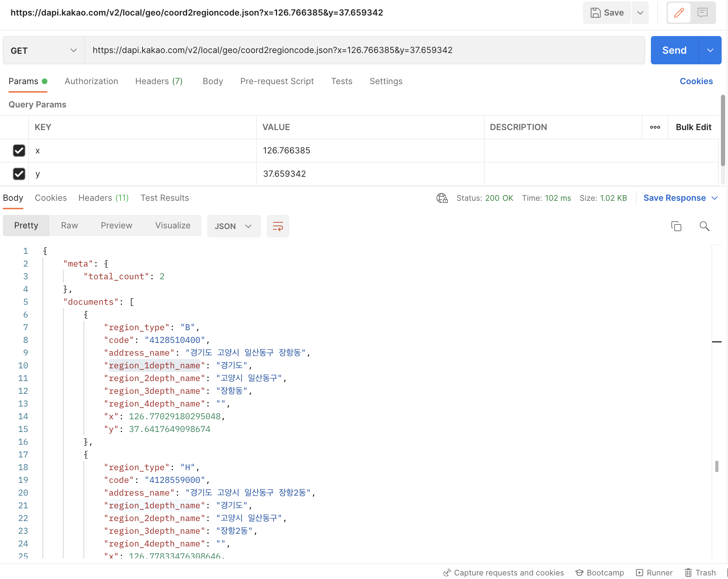This screenshot has height=579, width=728.
Task: Click the search response magnifier icon
Action: (x=704, y=226)
